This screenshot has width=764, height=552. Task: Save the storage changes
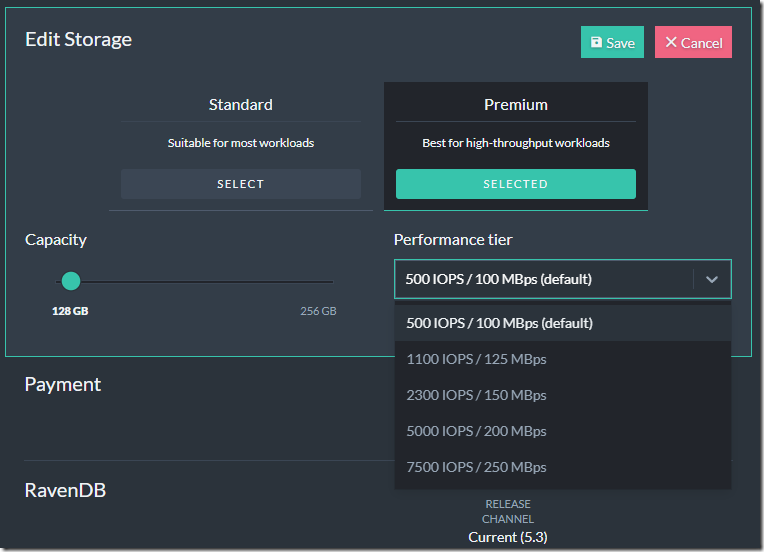coord(612,42)
